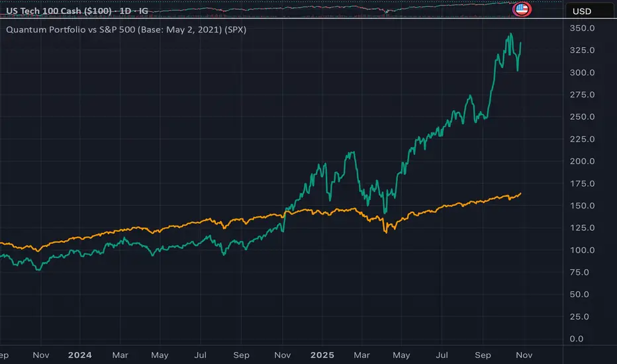Viewport: 617px width, 364px height.
Task: Click the 350.0 price axis label
Action: pyautogui.click(x=582, y=28)
